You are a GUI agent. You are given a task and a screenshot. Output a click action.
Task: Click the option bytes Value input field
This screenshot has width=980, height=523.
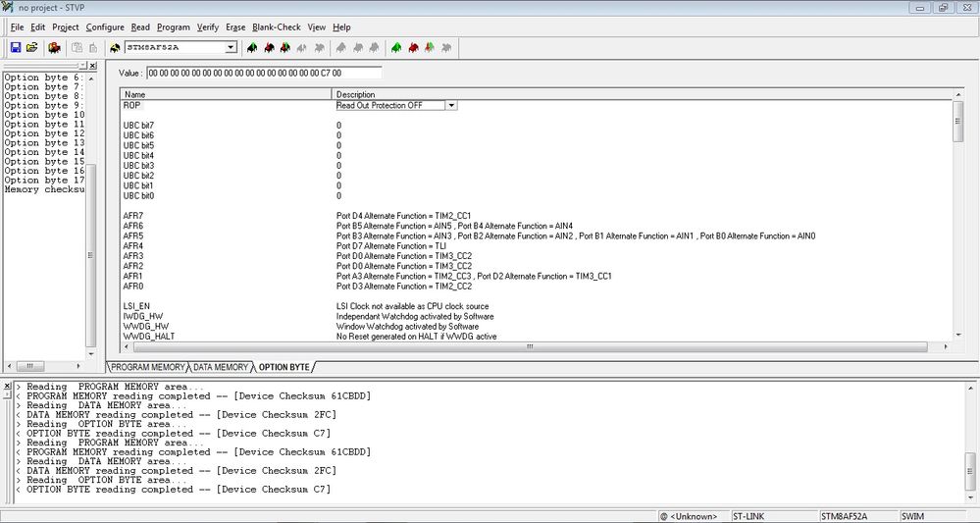264,74
